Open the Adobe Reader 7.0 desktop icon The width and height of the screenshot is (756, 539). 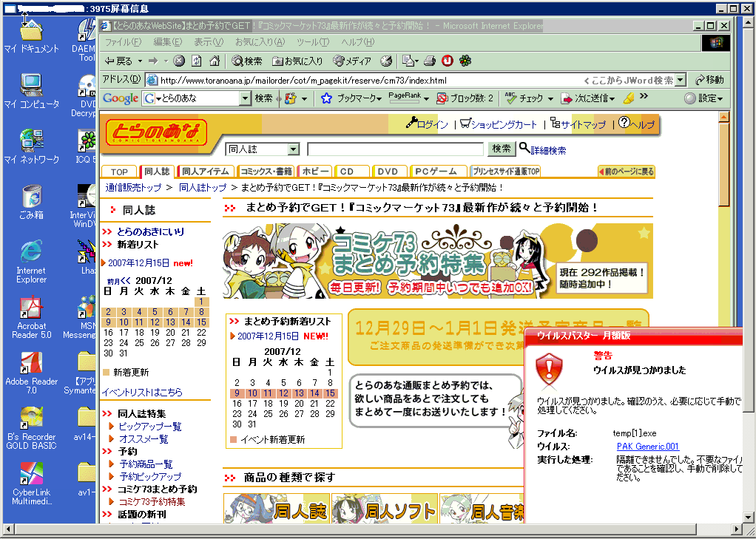[31, 373]
